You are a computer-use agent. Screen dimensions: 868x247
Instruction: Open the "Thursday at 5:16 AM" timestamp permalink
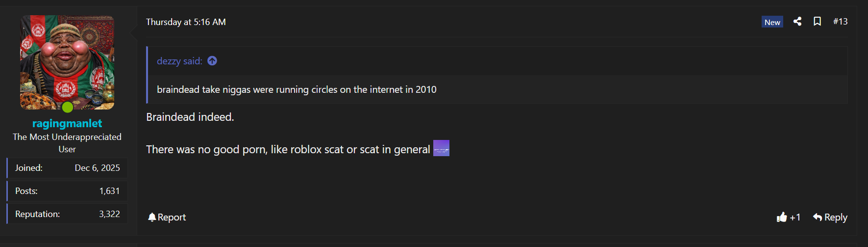coord(186,22)
